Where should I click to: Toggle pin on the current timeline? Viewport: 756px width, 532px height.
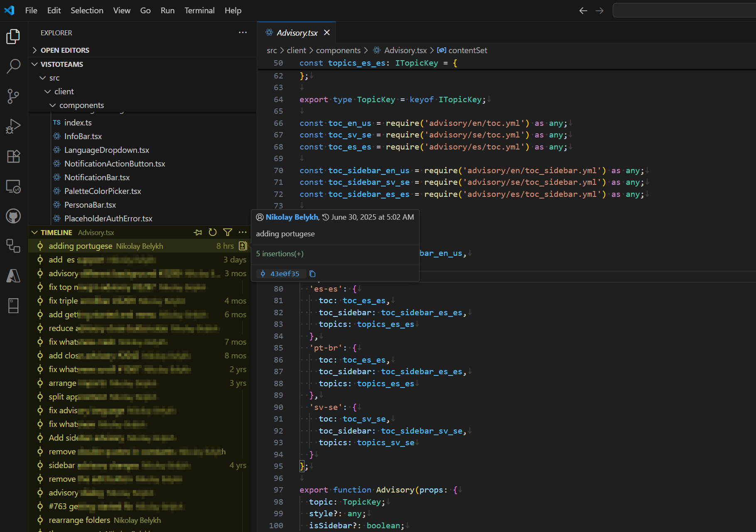[x=198, y=233]
